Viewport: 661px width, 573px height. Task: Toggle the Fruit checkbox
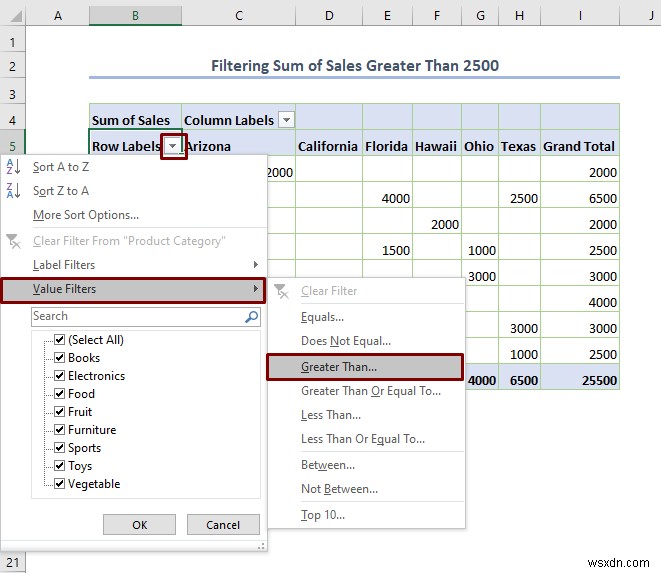59,412
